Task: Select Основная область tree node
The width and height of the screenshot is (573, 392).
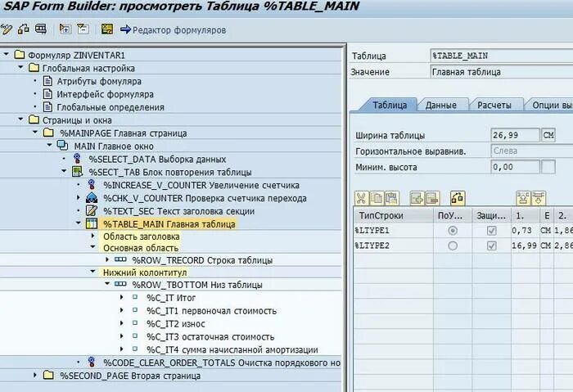Action: pos(141,248)
